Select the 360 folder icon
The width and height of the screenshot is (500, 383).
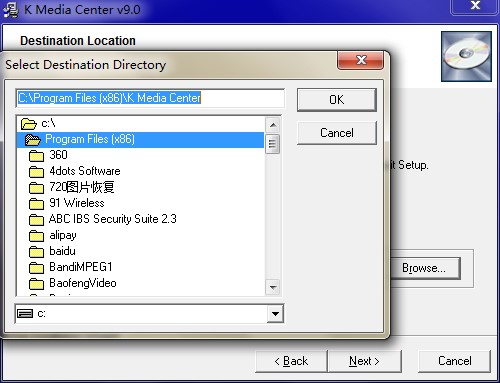tap(36, 155)
